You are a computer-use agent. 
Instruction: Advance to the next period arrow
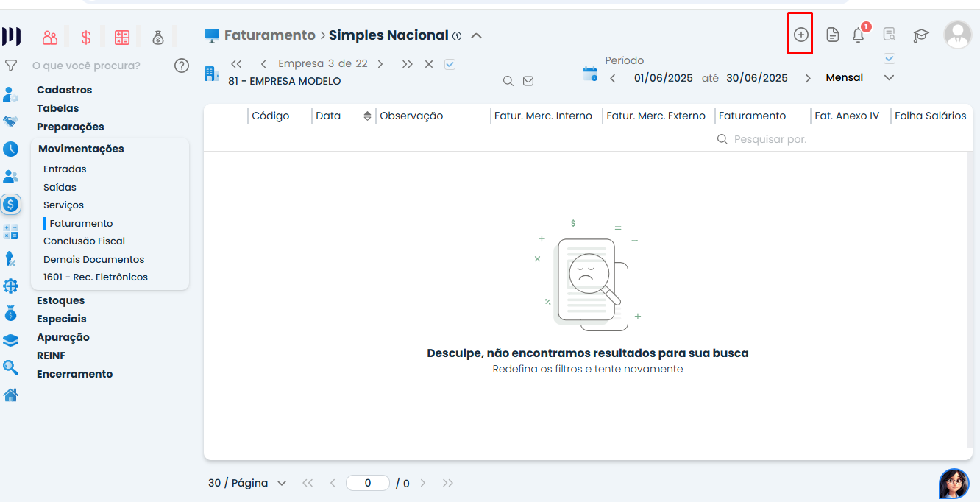pyautogui.click(x=808, y=78)
